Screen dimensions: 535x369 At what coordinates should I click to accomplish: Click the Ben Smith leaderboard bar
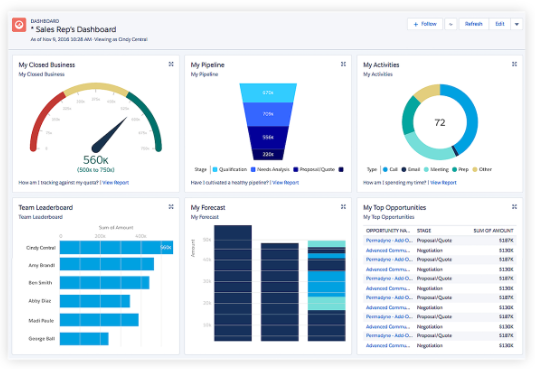pos(104,283)
